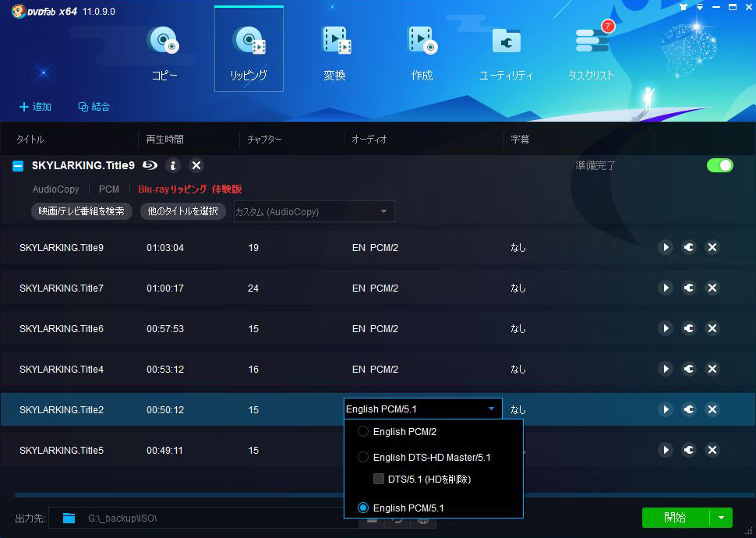This screenshot has width=756, height=538.
Task: Delete SKYLARKING.Title4 row
Action: [x=712, y=369]
